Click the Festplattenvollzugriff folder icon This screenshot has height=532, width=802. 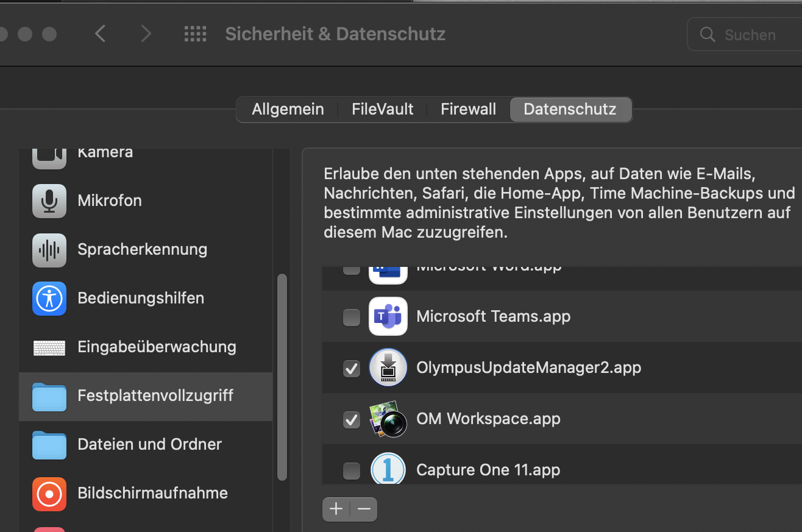[49, 396]
